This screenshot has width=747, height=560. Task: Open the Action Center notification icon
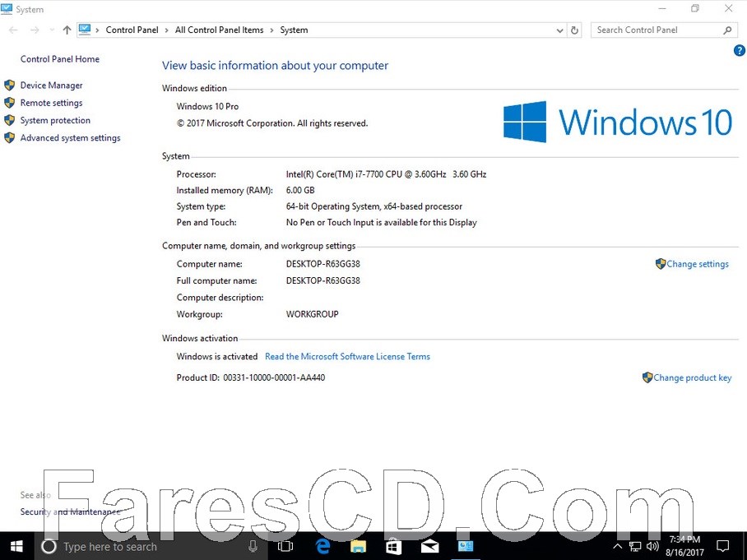click(x=722, y=546)
